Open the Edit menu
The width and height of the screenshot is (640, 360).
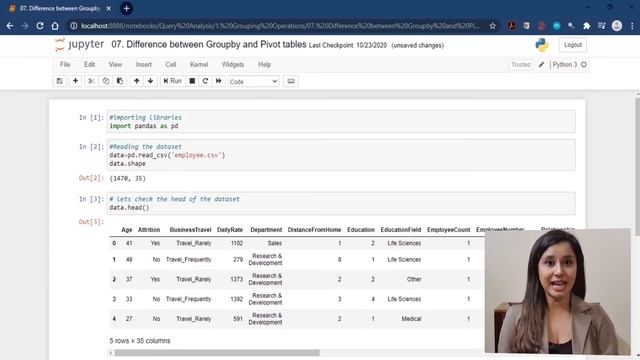[x=89, y=64]
